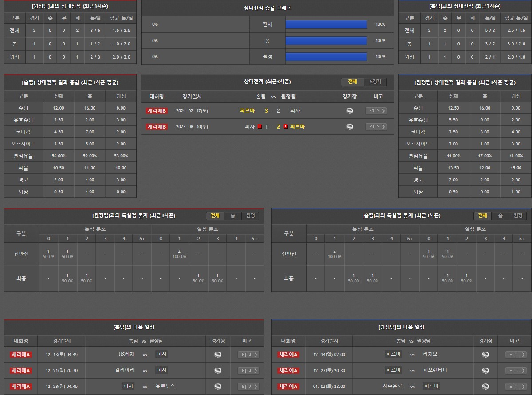532x395 pixels.
Task: Click stadium icon for 파르마 3-2 피사 match
Action: click(350, 111)
